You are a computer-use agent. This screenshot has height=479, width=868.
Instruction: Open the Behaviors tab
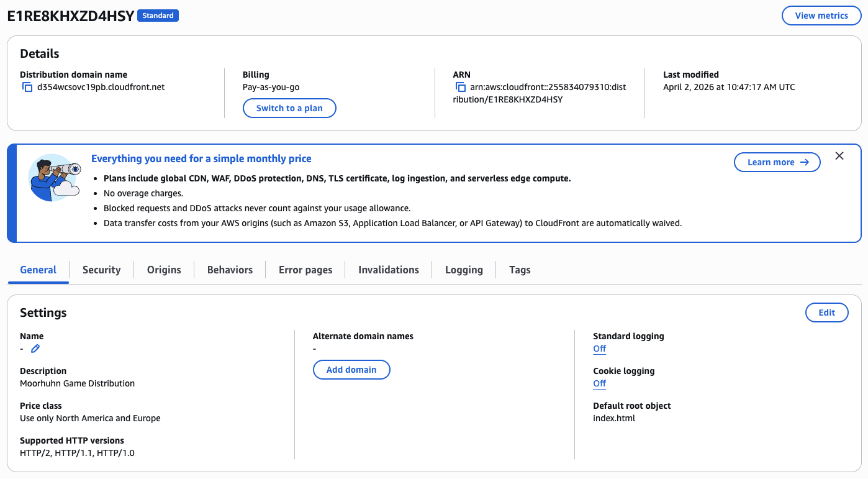coord(229,270)
